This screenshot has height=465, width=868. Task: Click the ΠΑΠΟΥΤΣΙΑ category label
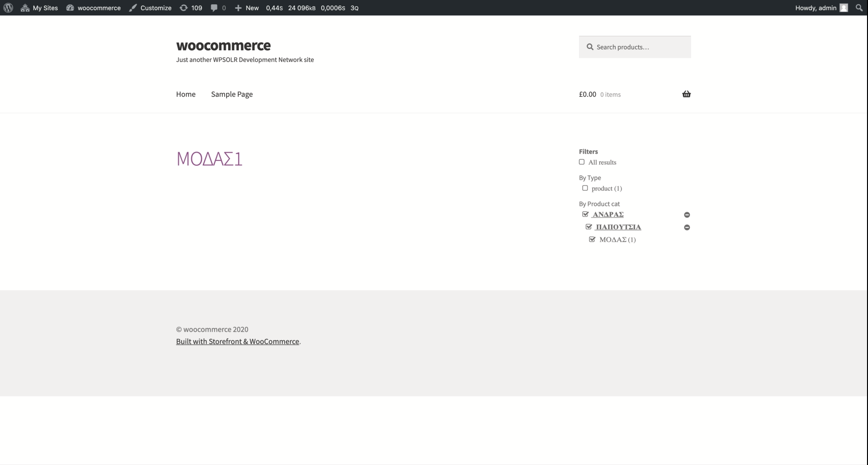(x=618, y=227)
